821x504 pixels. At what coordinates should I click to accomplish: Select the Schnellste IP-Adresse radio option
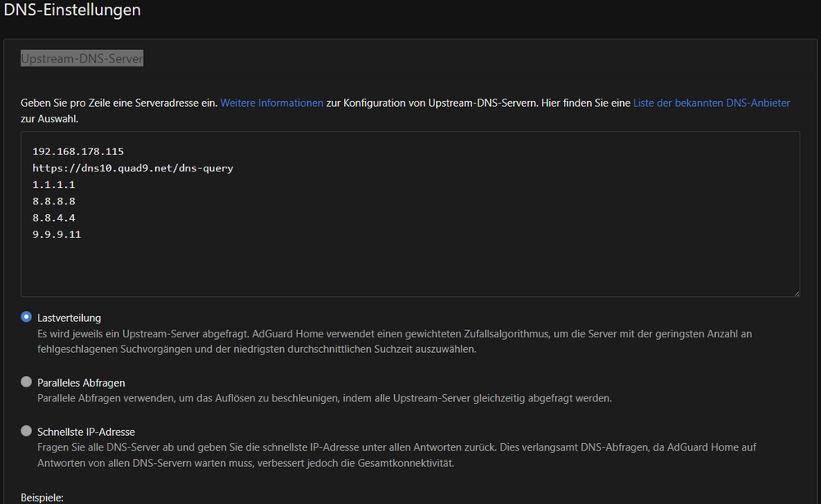26,431
